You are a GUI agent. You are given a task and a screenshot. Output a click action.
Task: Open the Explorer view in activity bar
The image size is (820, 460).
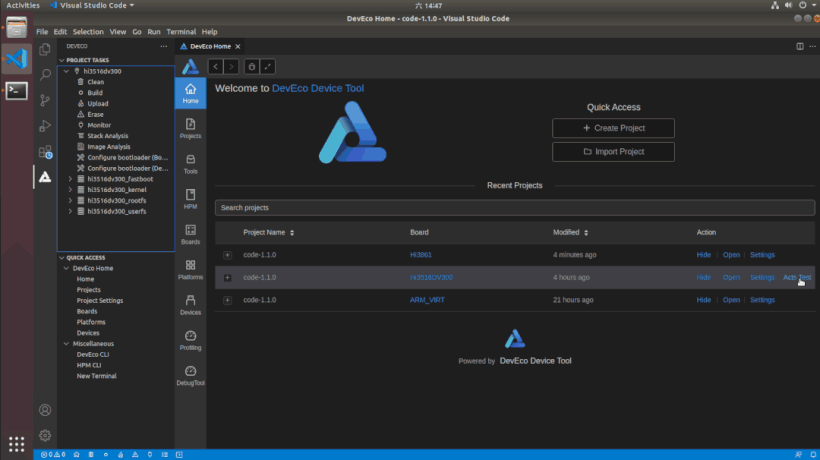pyautogui.click(x=45, y=49)
